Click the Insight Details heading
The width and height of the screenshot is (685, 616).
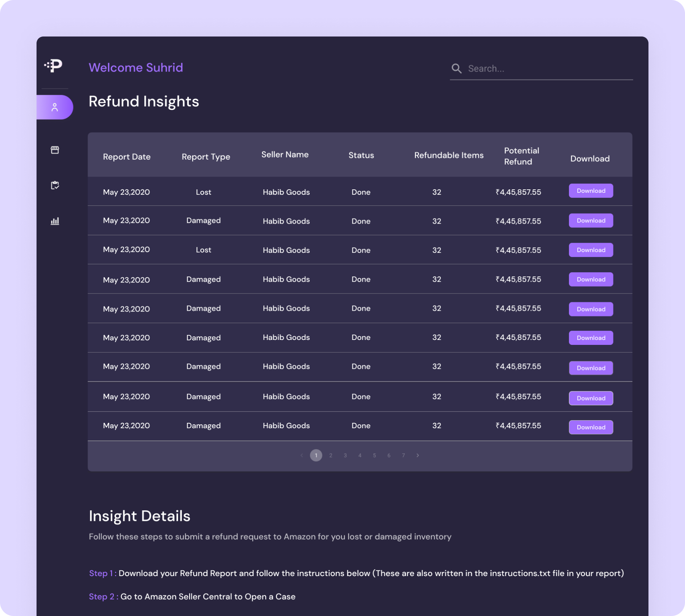[140, 516]
